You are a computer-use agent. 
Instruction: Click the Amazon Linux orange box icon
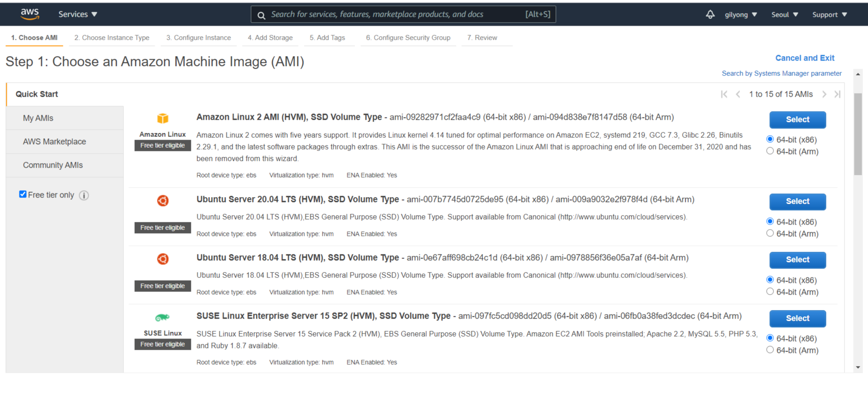(x=163, y=118)
